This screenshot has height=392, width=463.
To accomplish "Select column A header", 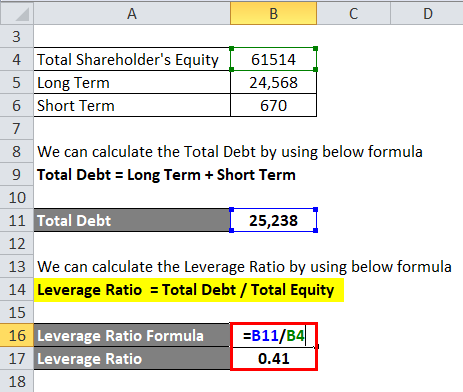I will point(132,14).
